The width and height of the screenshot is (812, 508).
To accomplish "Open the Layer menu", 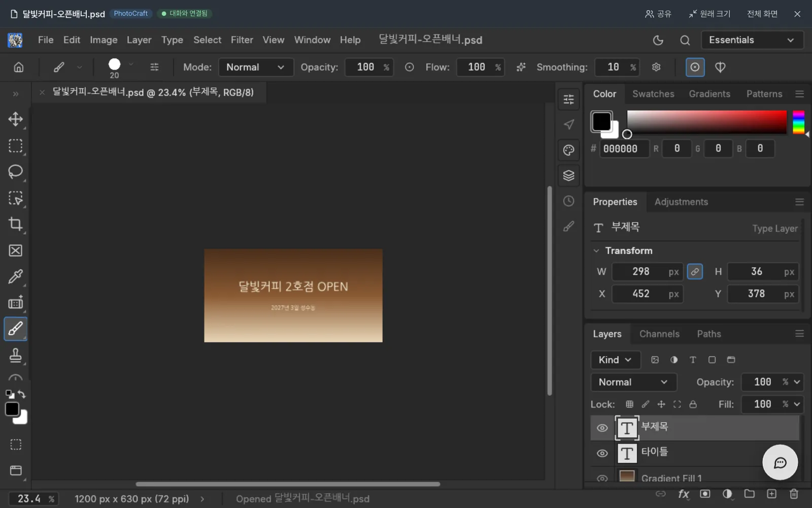I will click(x=139, y=40).
